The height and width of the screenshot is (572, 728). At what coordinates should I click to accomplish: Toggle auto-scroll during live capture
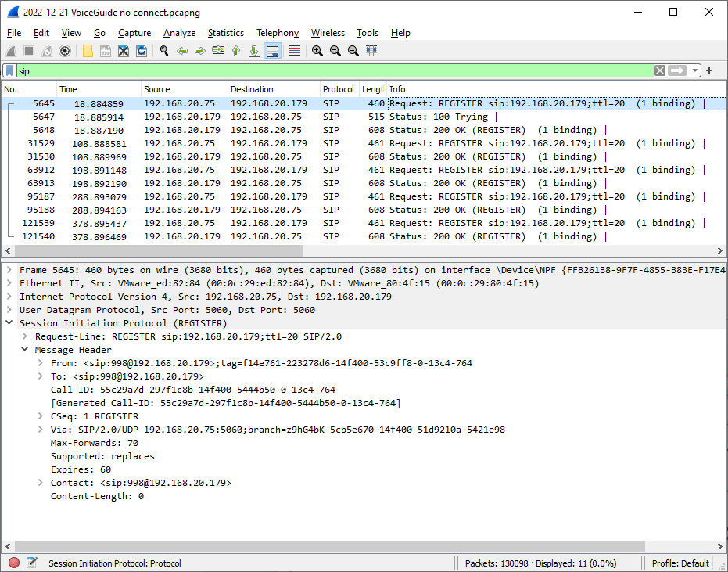[273, 51]
